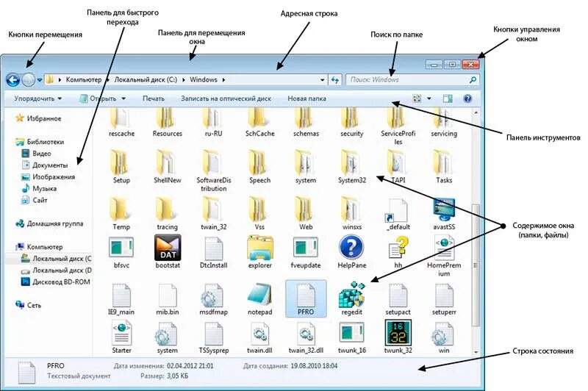Viewport: 588px width, 391px height.
Task: Select the notepad application icon
Action: (x=259, y=299)
